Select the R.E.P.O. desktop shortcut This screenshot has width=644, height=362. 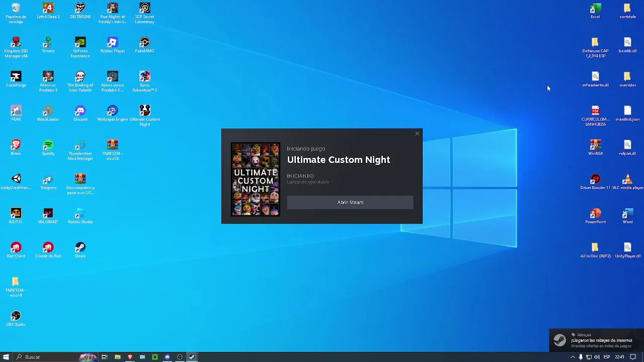tap(16, 216)
